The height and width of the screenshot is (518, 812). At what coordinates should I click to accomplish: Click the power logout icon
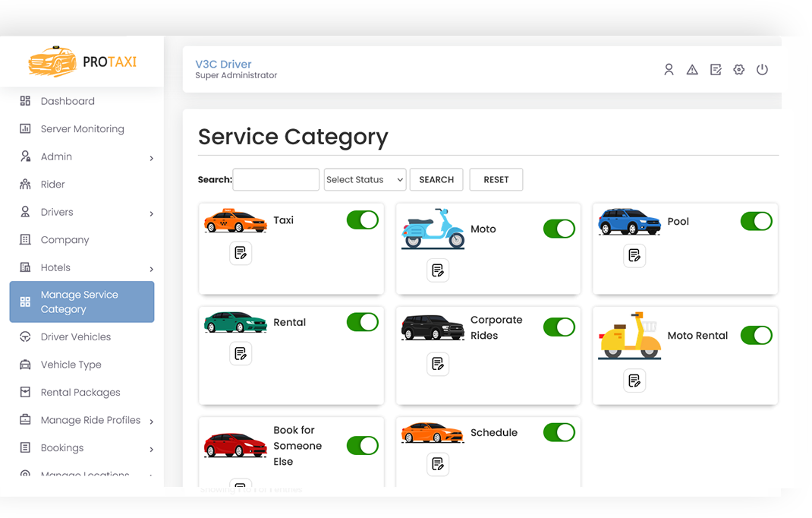coord(762,69)
